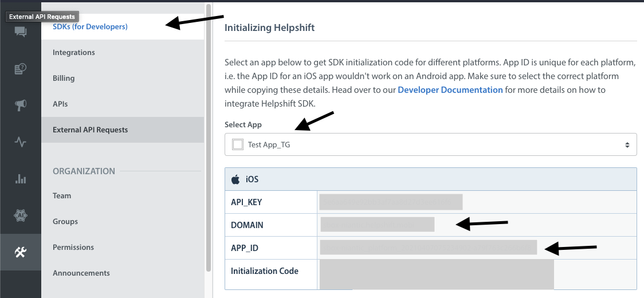The image size is (644, 298).
Task: Click the app icon box beside Test App_TG
Action: click(237, 145)
